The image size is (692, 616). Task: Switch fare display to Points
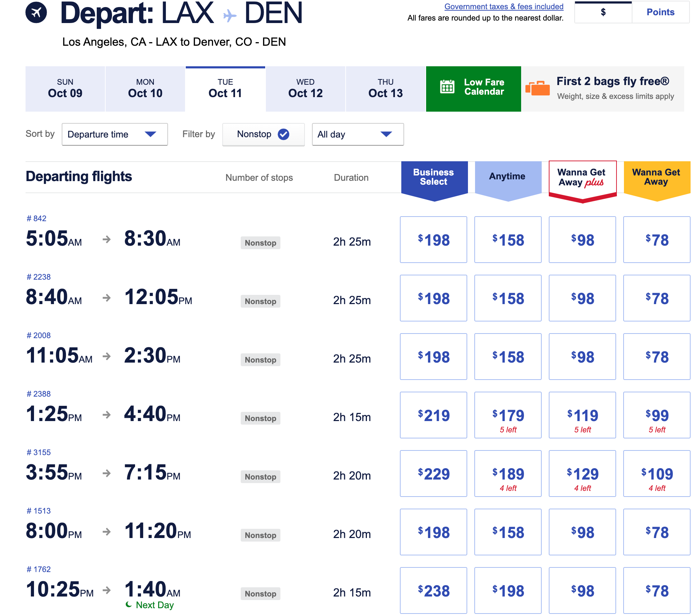click(x=660, y=12)
